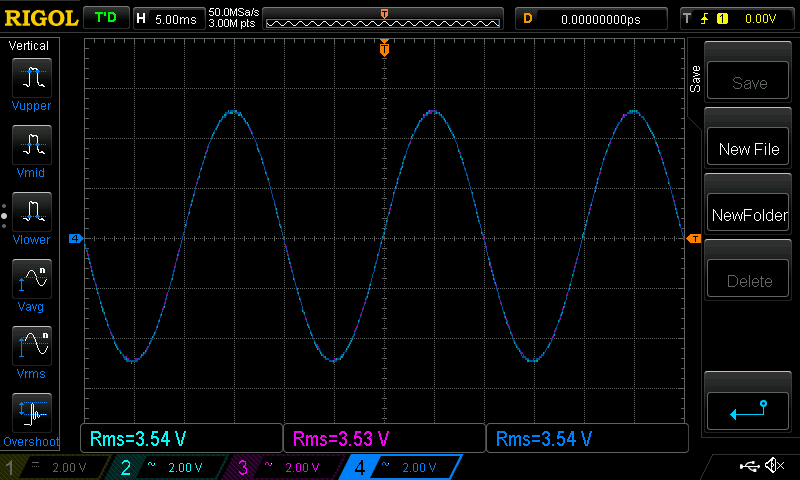The width and height of the screenshot is (800, 480).
Task: Select the Vavg measurement icon
Action: pyautogui.click(x=32, y=279)
